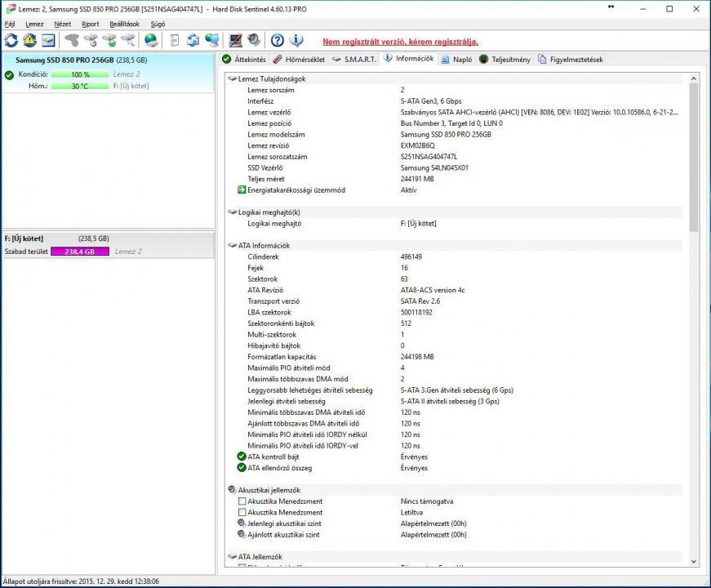Click the check icon beside ATA kontroll bájt
The height and width of the screenshot is (588, 711).
(242, 457)
